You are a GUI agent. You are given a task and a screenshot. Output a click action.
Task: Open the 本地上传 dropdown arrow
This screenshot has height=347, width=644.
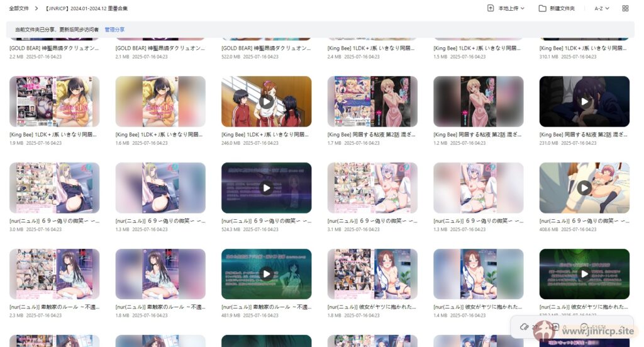click(x=523, y=8)
